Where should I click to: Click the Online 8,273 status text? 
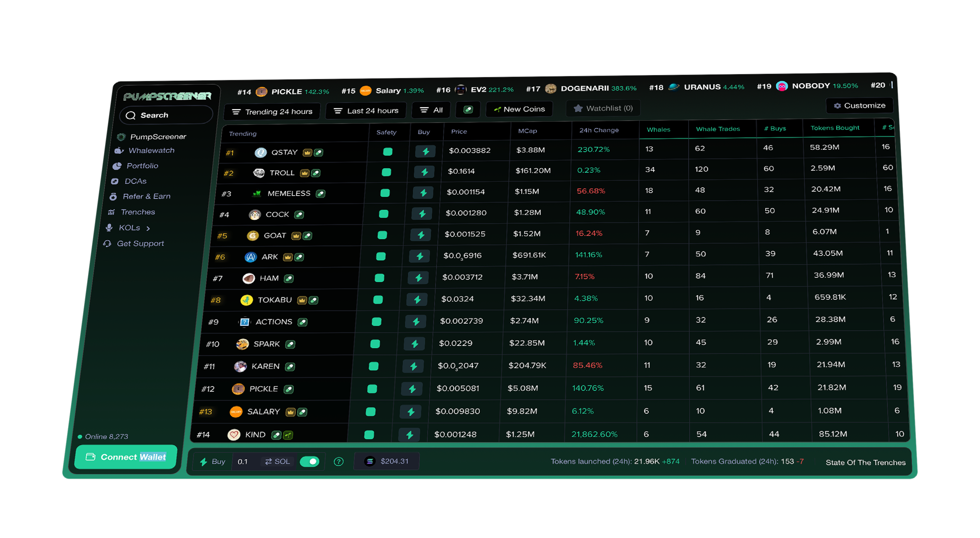pyautogui.click(x=106, y=436)
